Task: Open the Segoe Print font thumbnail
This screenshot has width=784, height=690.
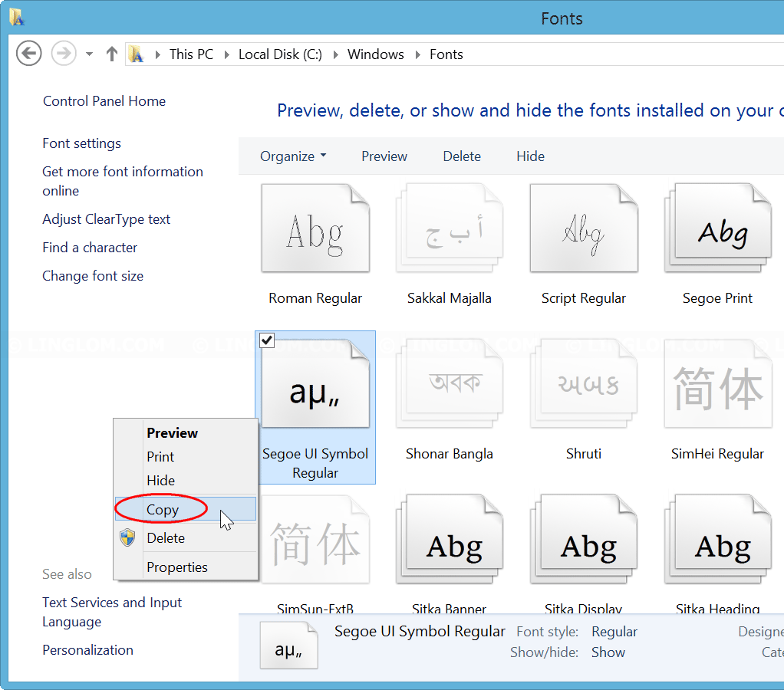Action: (x=716, y=228)
